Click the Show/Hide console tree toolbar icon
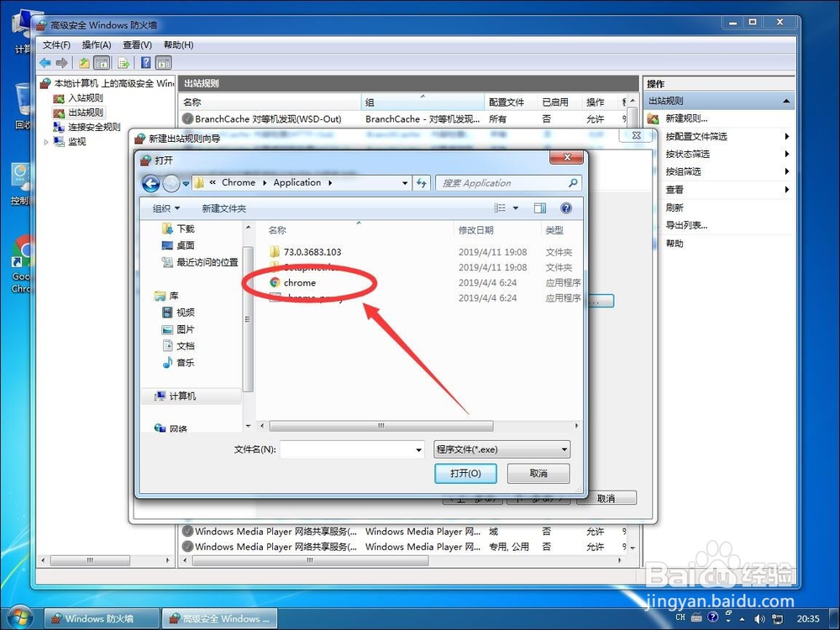Screen dimensions: 840x630 [x=102, y=62]
